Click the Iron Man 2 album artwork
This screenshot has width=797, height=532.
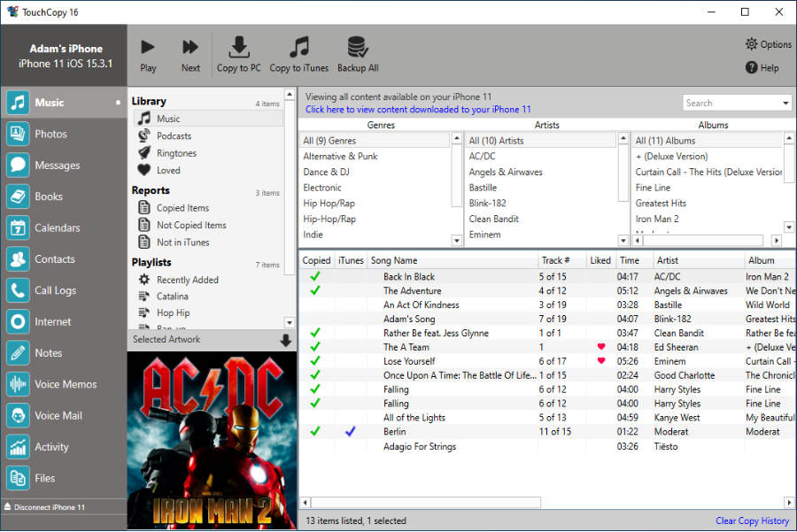tap(212, 441)
